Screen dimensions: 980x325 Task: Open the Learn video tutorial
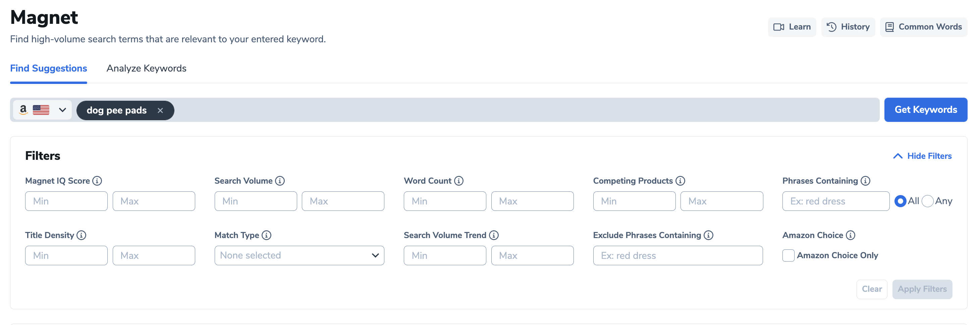click(x=792, y=27)
